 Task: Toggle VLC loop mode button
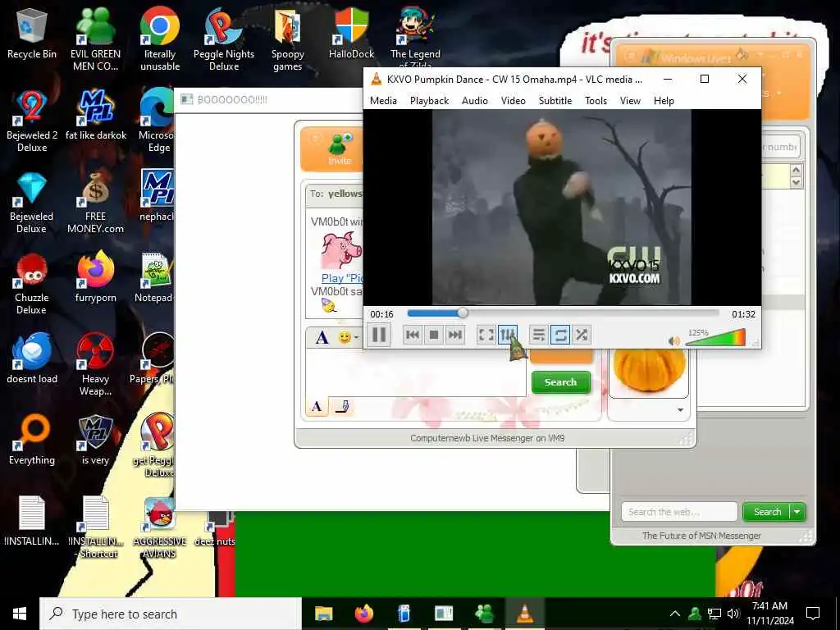pyautogui.click(x=559, y=335)
